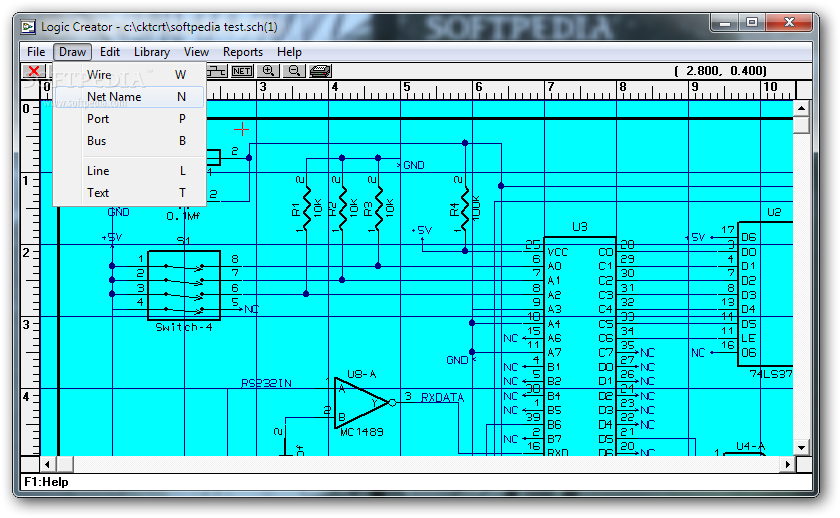Open the Library menu

152,52
